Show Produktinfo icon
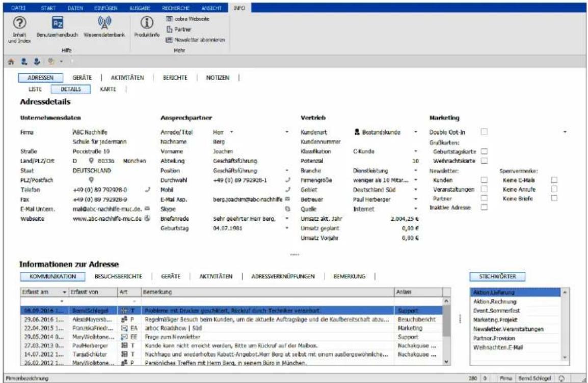This screenshot has height=383, width=588. (x=147, y=23)
